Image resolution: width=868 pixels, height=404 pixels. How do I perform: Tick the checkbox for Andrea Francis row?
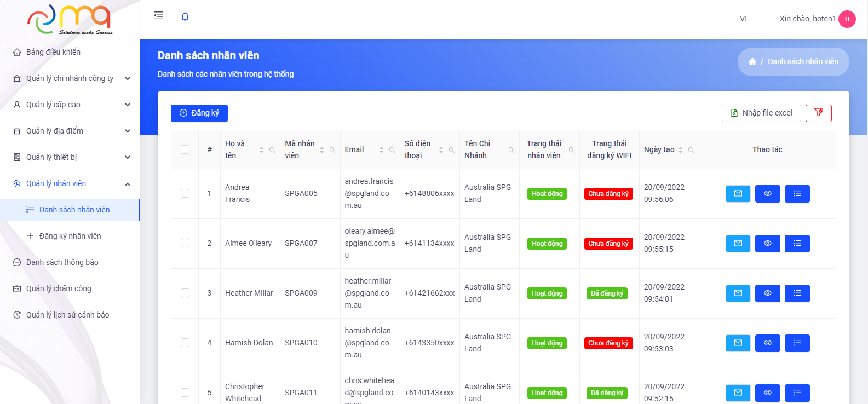point(185,193)
